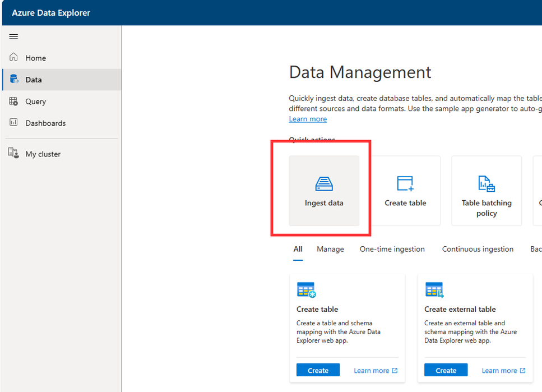Switch to the Manage tab

coord(330,249)
